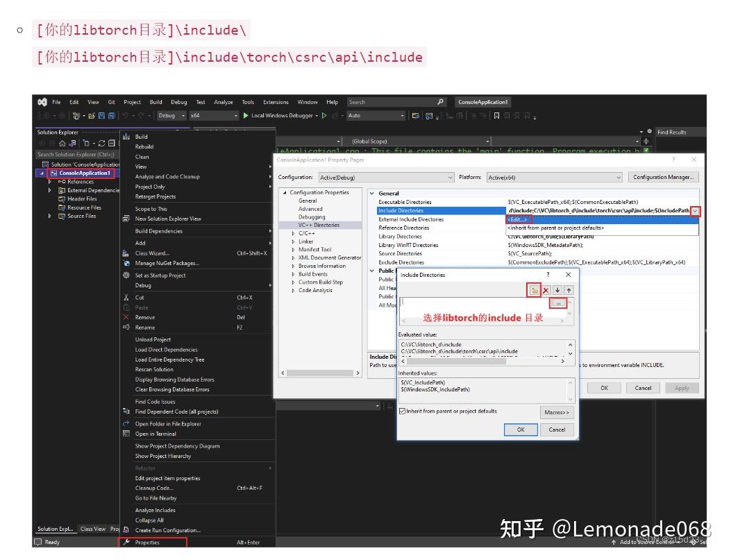Move entry down with the down arrow icon
731x560 pixels.
(557, 290)
